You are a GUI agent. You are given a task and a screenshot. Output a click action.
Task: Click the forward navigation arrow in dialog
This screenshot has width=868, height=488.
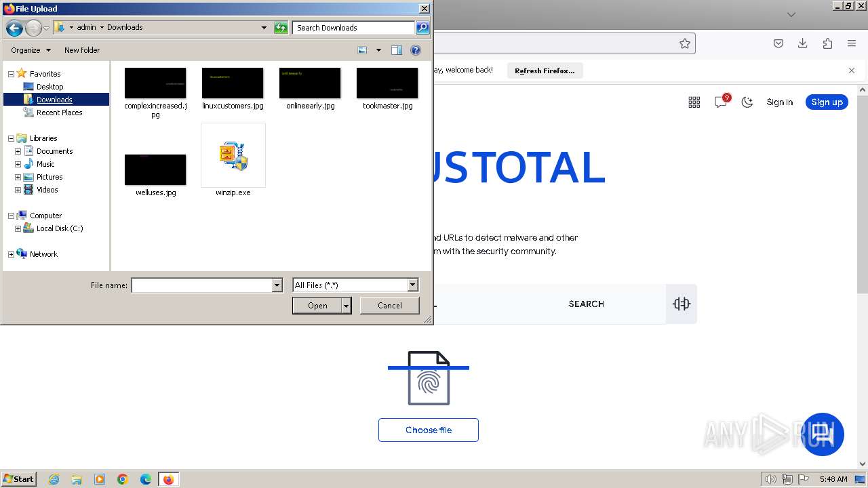click(x=33, y=28)
